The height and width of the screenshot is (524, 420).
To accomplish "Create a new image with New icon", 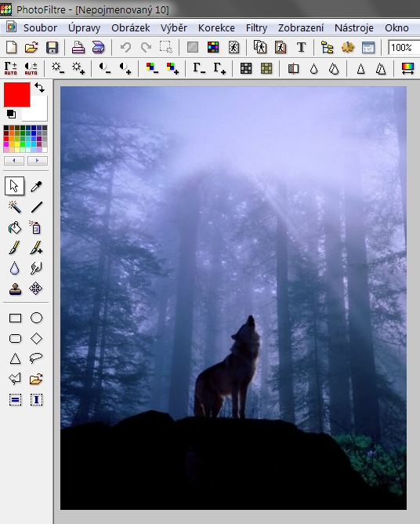I will [11, 47].
